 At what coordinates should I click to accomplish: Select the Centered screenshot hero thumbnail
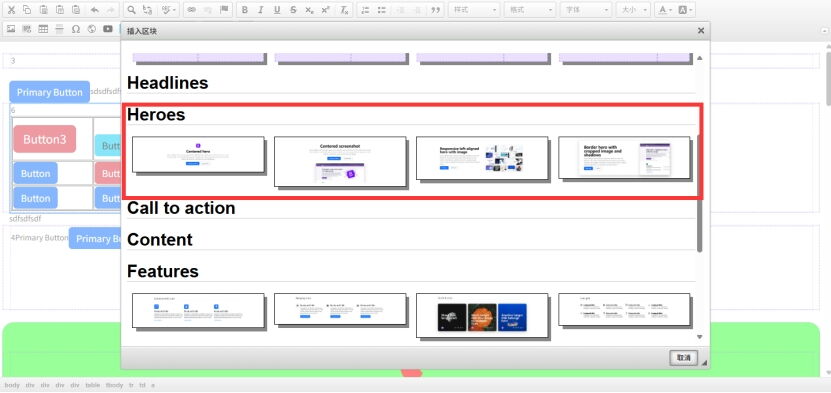click(340, 162)
